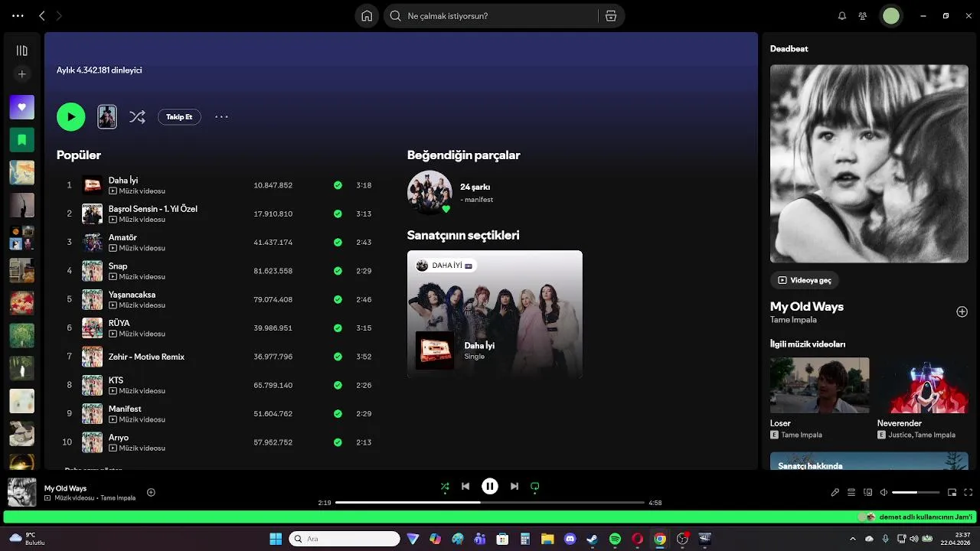980x551 pixels.
Task: Toggle shuffle for the artist page
Action: pos(137,117)
